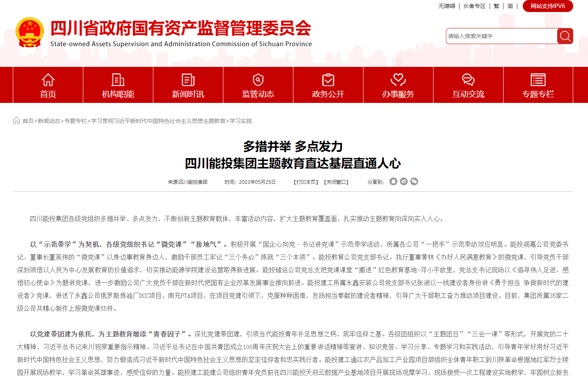Viewport: 588px width, 380px height.
Task: Click the site title 四川省政府国有资产监督管理委员会
Action: (x=181, y=28)
